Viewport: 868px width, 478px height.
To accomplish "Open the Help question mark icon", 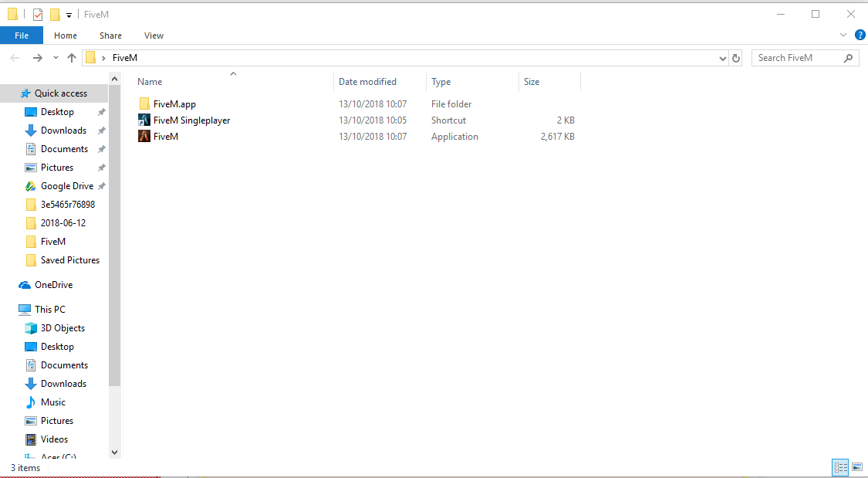I will coord(860,35).
